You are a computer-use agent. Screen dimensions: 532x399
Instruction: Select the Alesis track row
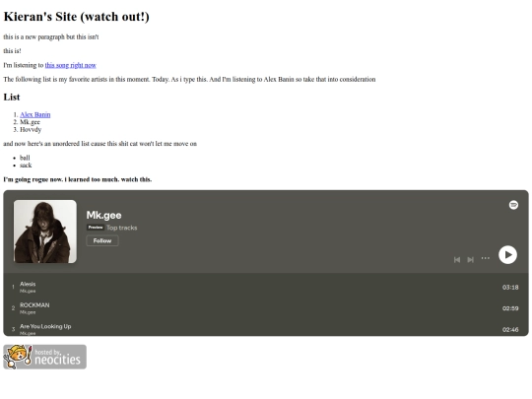pyautogui.click(x=266, y=287)
